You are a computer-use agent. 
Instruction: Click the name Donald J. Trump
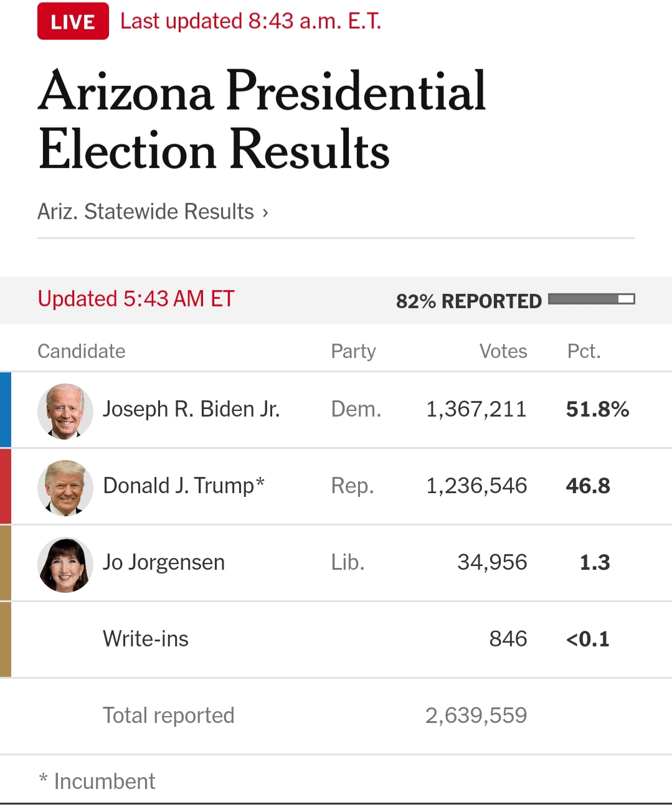click(x=184, y=486)
